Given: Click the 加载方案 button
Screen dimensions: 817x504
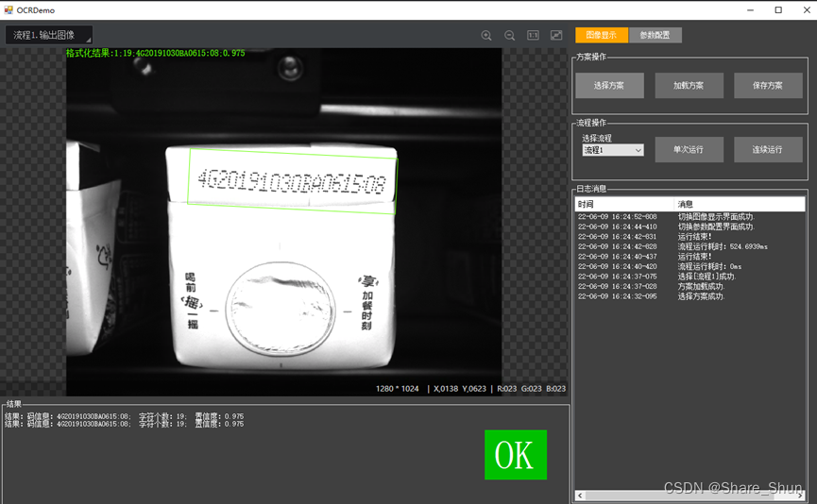Looking at the screenshot, I should point(689,85).
